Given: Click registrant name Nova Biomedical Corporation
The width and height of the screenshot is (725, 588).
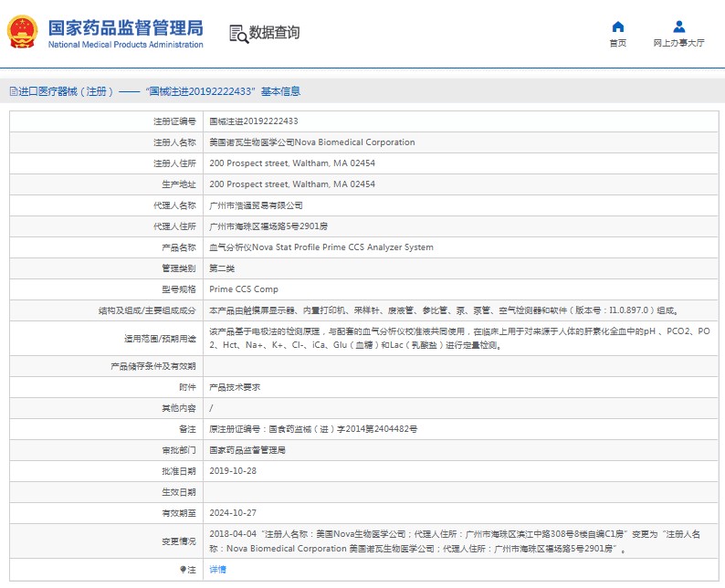Looking at the screenshot, I should point(312,142).
